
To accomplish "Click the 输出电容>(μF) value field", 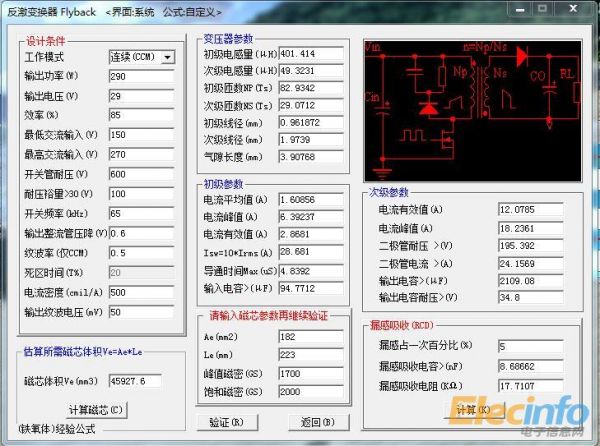I will [531, 281].
